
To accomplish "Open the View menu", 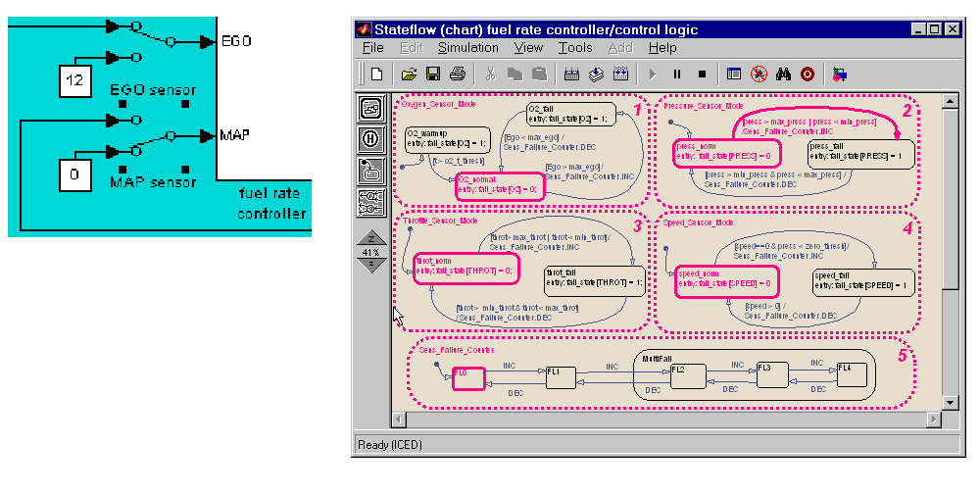I will (528, 48).
